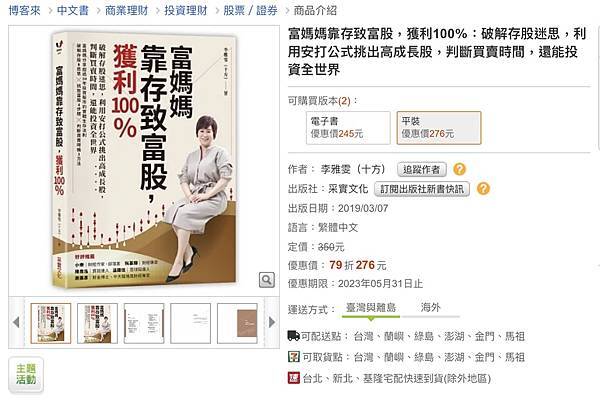Show previous thumbnails with left arrow
The image size is (600, 400).
pyautogui.click(x=16, y=322)
